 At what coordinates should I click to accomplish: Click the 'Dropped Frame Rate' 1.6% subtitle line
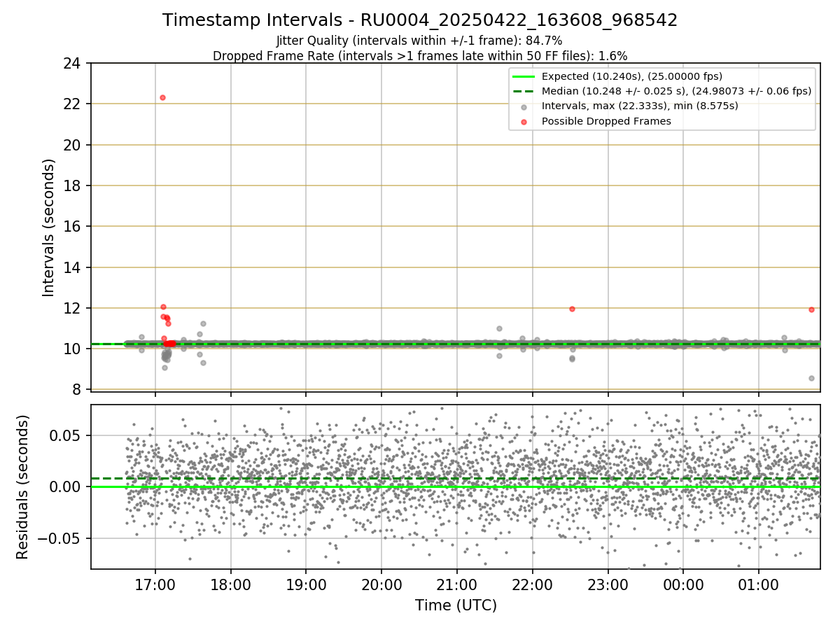(420, 55)
